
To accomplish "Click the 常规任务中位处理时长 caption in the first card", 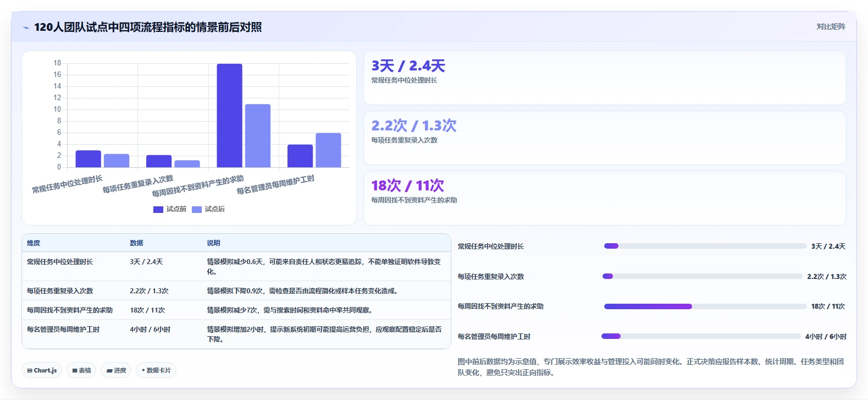I will pyautogui.click(x=404, y=80).
